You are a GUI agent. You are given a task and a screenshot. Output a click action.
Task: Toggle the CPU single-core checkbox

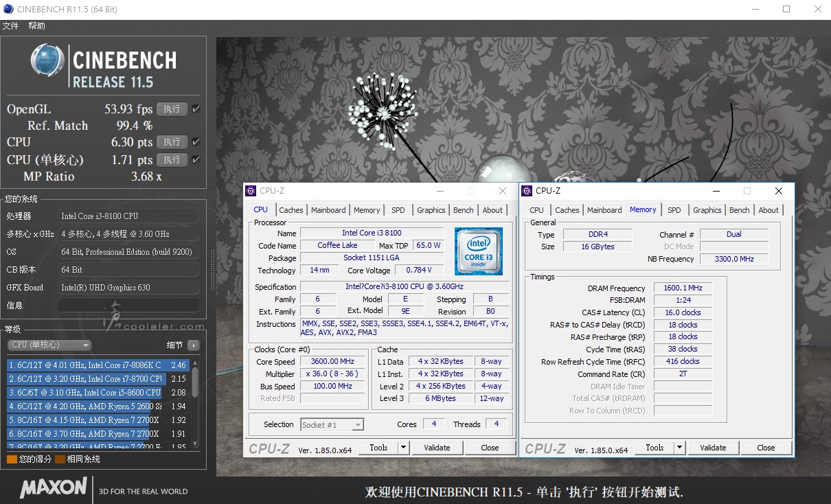pyautogui.click(x=196, y=160)
